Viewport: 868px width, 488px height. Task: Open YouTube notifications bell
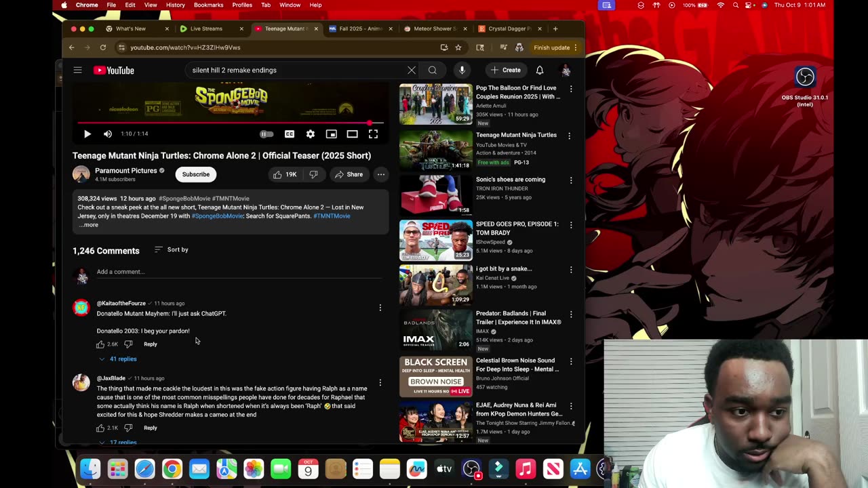click(x=540, y=70)
